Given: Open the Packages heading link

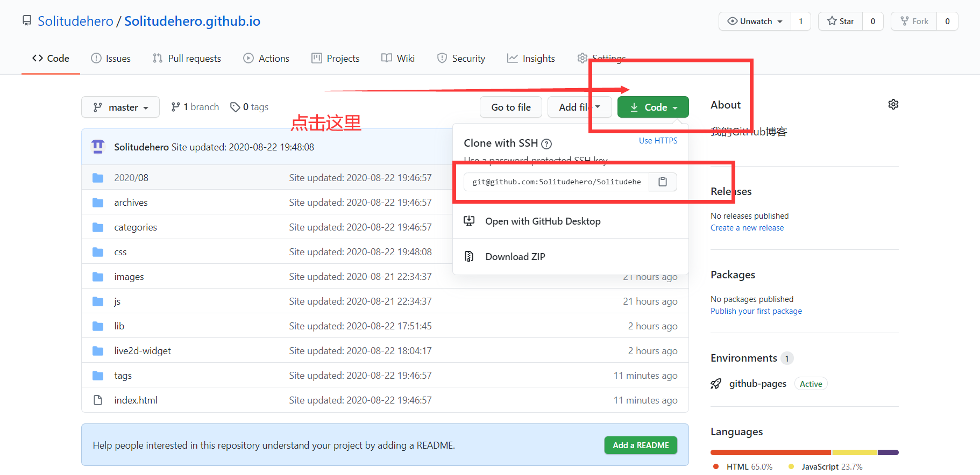Looking at the screenshot, I should click(x=733, y=275).
